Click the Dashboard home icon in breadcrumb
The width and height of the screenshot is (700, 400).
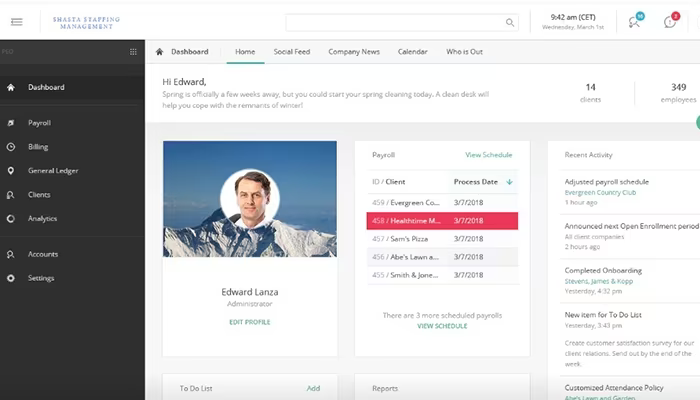pyautogui.click(x=159, y=52)
